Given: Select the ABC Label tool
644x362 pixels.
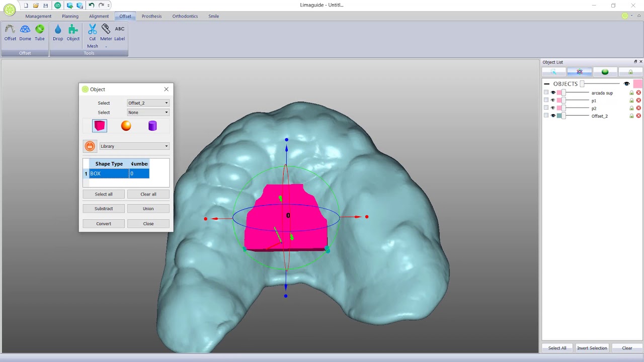Looking at the screenshot, I should click(120, 33).
